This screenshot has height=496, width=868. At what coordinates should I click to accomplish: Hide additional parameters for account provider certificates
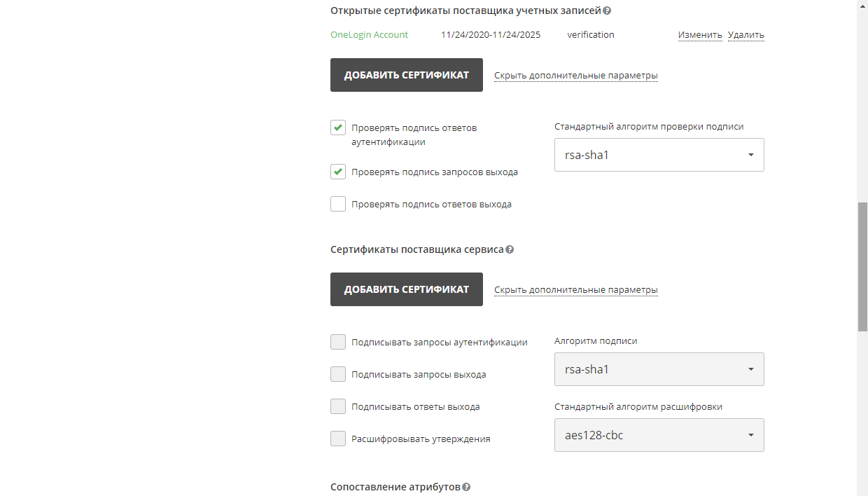(575, 75)
